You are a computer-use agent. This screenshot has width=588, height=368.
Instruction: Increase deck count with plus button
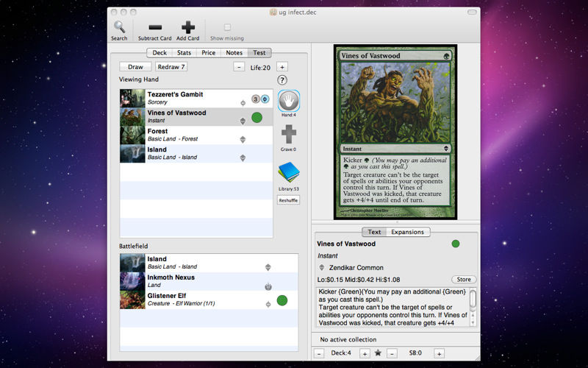pyautogui.click(x=365, y=353)
